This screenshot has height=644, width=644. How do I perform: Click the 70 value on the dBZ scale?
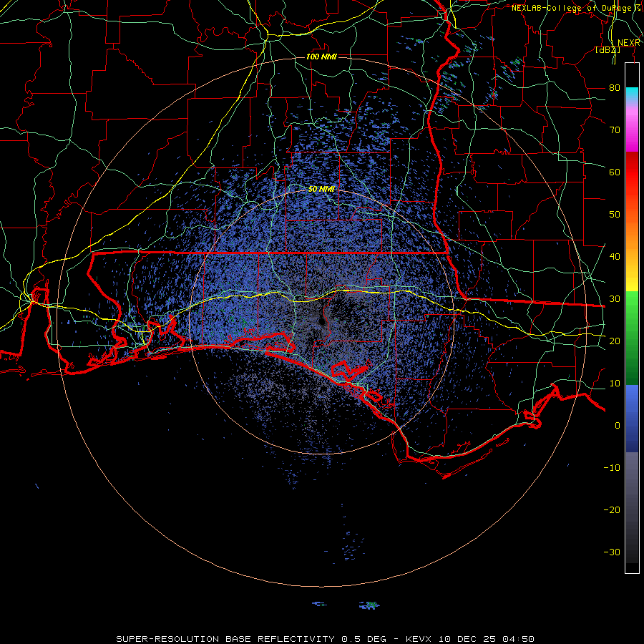[x=615, y=130]
